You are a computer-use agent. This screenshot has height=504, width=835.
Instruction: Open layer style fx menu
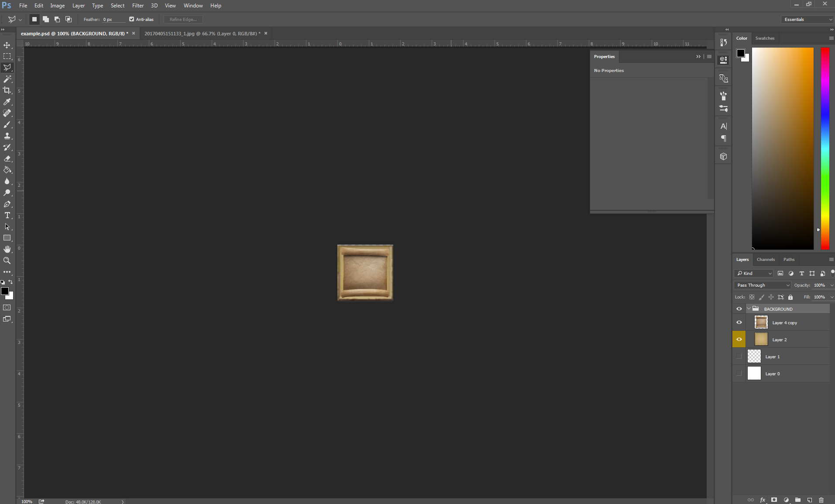pos(763,500)
